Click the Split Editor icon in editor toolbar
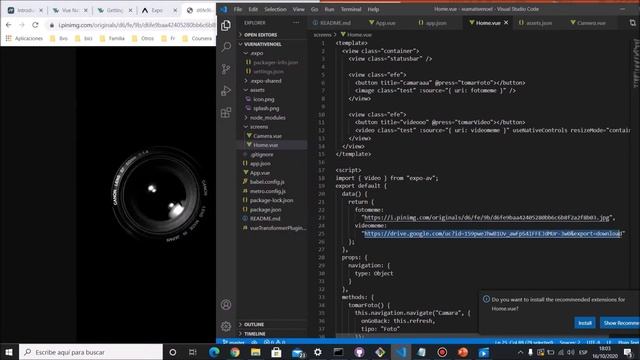640x360 pixels. tap(632, 23)
